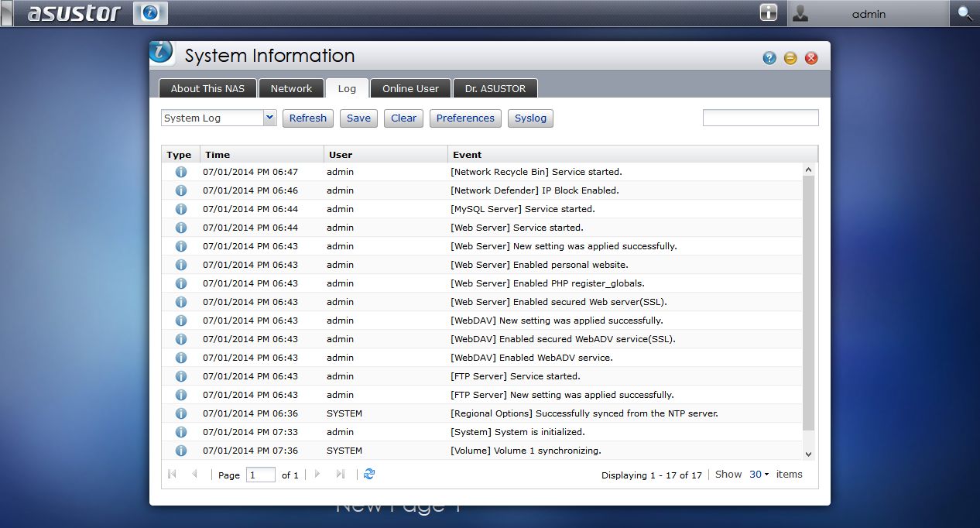980x528 pixels.
Task: Click info icon of System is initialized row
Action: click(x=181, y=432)
